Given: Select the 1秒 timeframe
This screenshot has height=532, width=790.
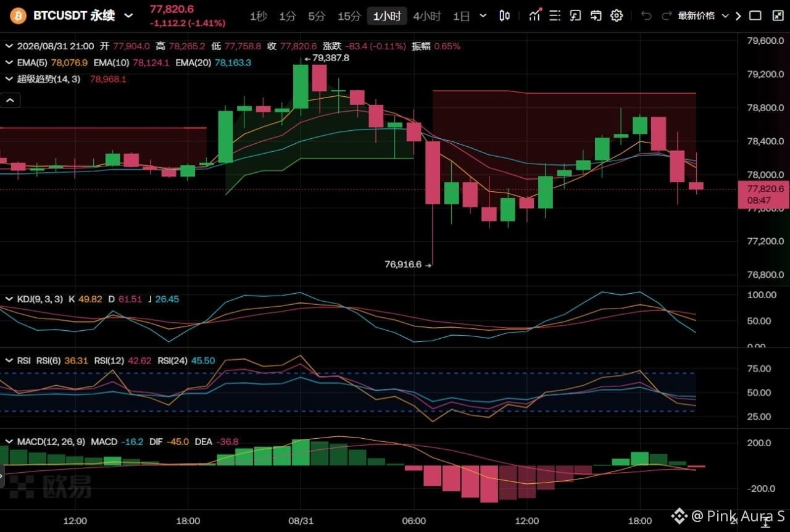Looking at the screenshot, I should (x=258, y=16).
